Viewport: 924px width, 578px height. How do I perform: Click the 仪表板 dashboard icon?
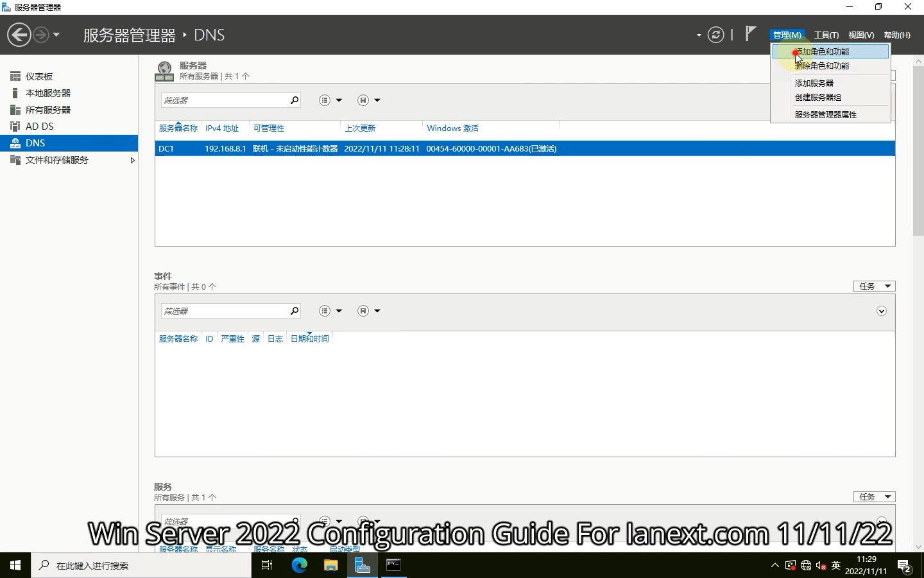tap(15, 76)
